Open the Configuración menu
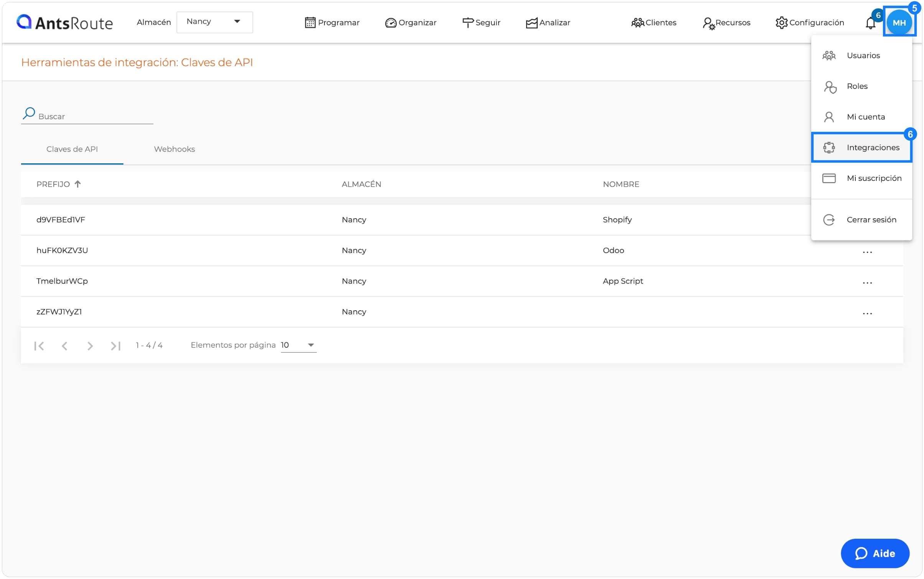Screen dimensions: 924x579 click(x=809, y=23)
